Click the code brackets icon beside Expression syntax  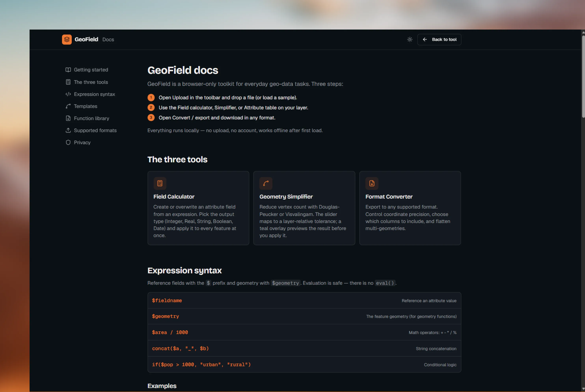(x=68, y=94)
